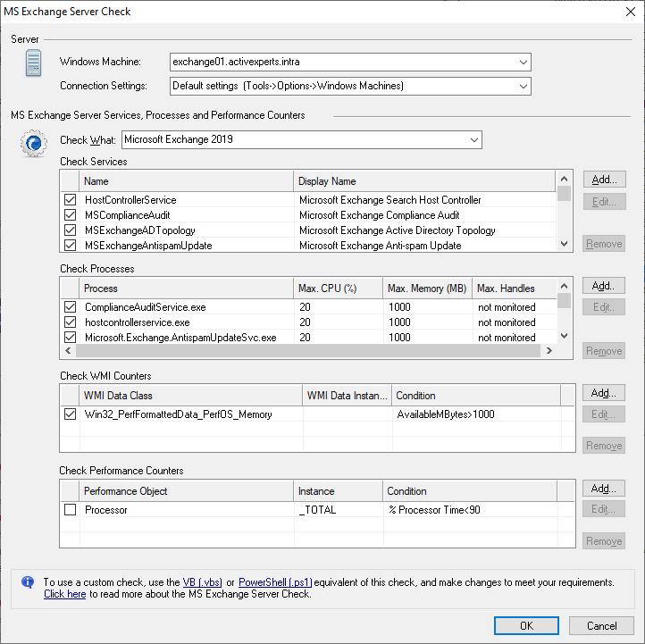This screenshot has height=644, width=645.
Task: Click Performance Object column header
Action: 186,491
